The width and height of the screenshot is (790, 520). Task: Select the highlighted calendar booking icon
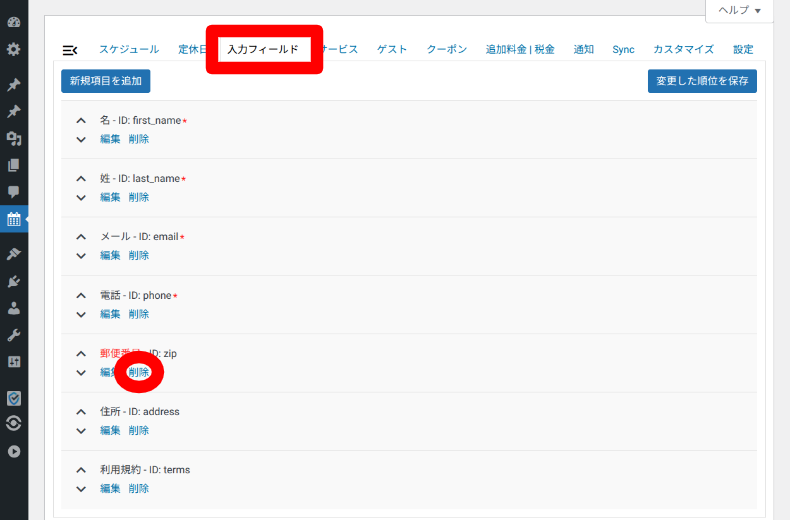[x=14, y=219]
